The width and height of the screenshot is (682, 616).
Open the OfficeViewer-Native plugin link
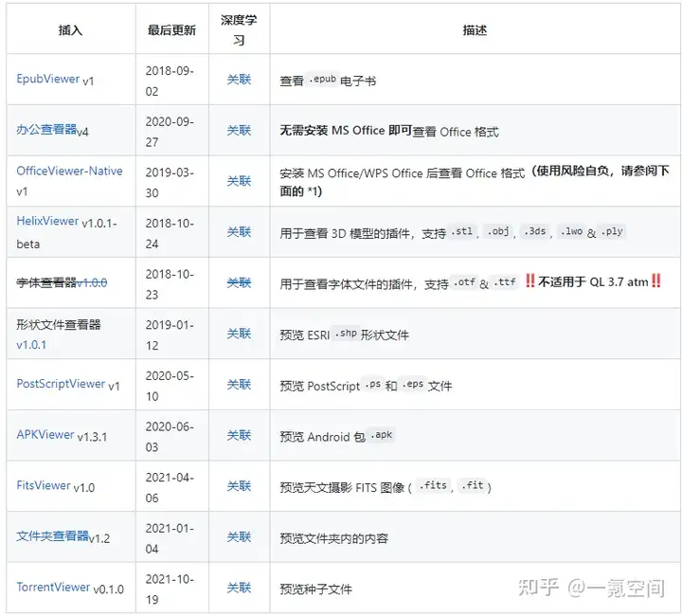[x=69, y=171]
